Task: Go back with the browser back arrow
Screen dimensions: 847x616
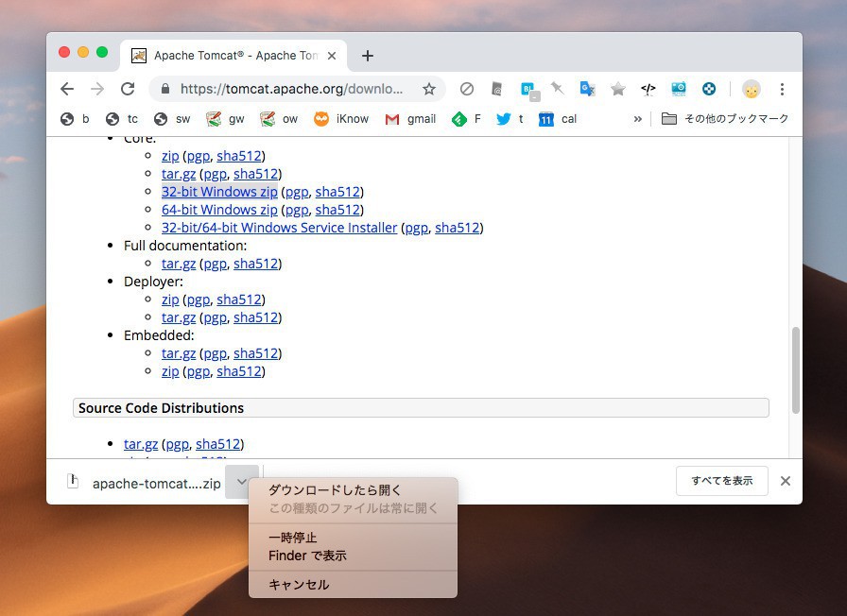Action: (x=67, y=89)
